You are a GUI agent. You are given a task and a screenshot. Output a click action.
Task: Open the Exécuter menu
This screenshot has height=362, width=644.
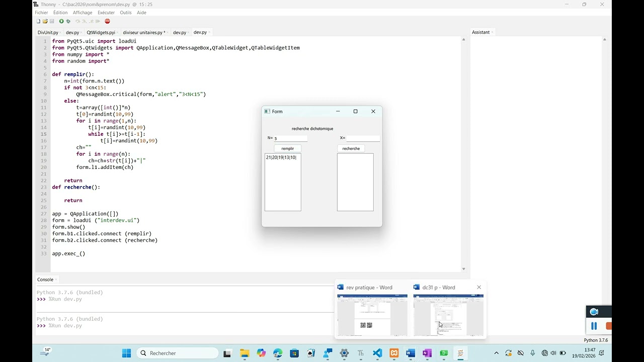coord(106,13)
